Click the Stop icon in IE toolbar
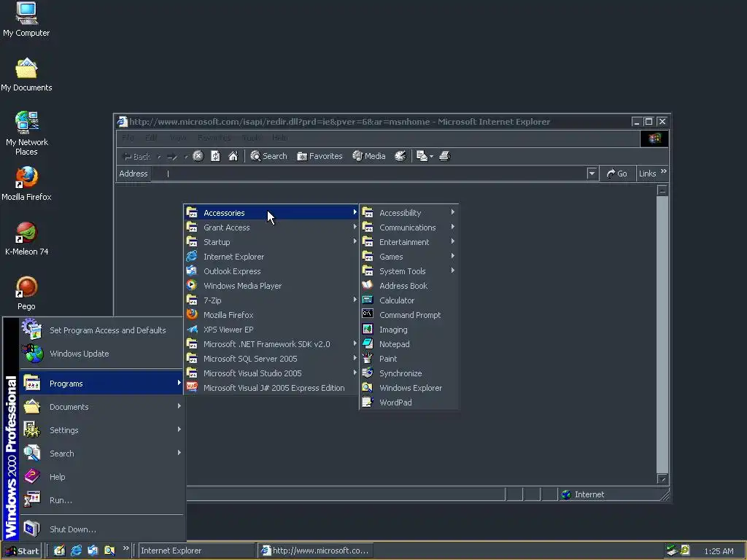 pos(198,156)
